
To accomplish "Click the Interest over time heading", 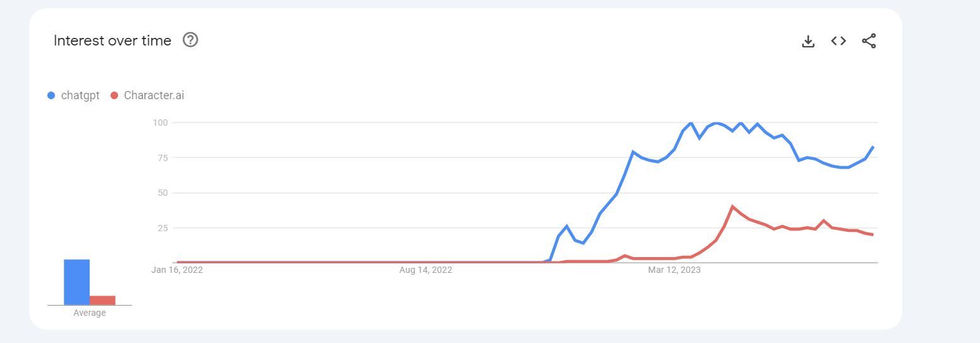I will point(112,40).
